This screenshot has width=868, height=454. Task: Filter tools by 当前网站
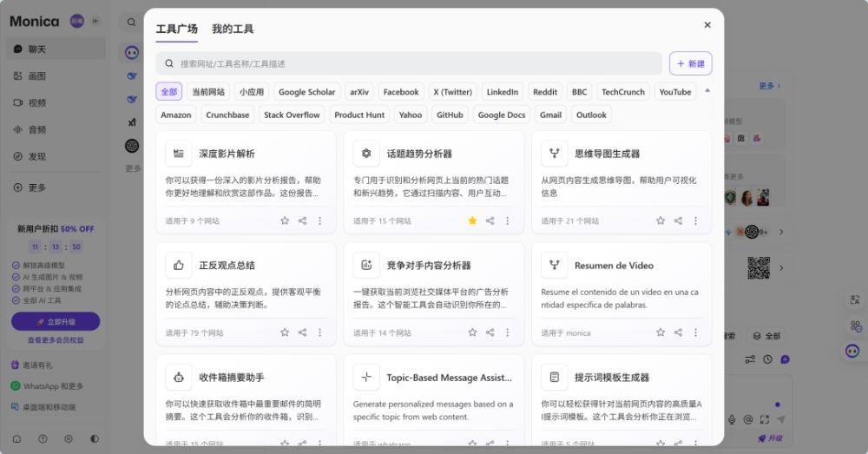pos(208,92)
